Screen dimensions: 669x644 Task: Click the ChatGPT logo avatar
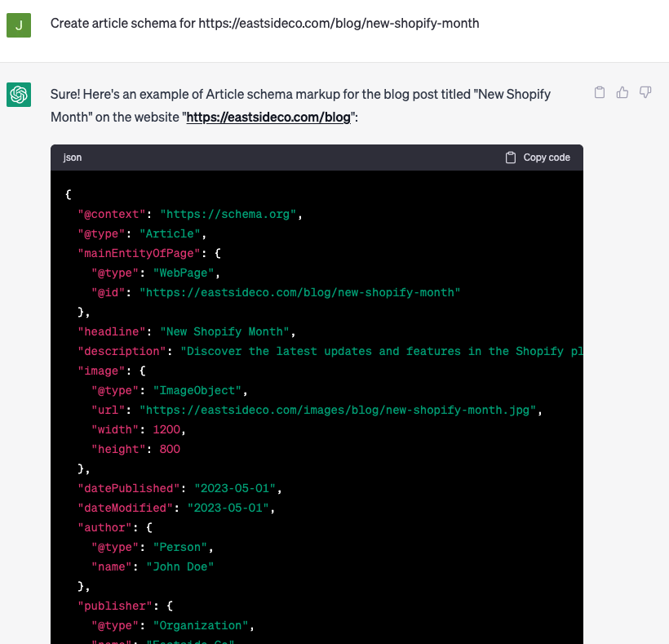pyautogui.click(x=19, y=95)
